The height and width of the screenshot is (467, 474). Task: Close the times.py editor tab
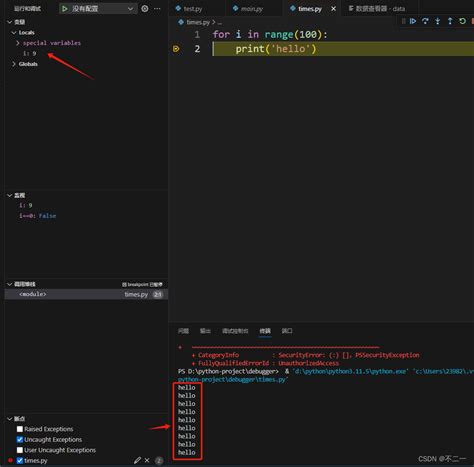(x=333, y=9)
